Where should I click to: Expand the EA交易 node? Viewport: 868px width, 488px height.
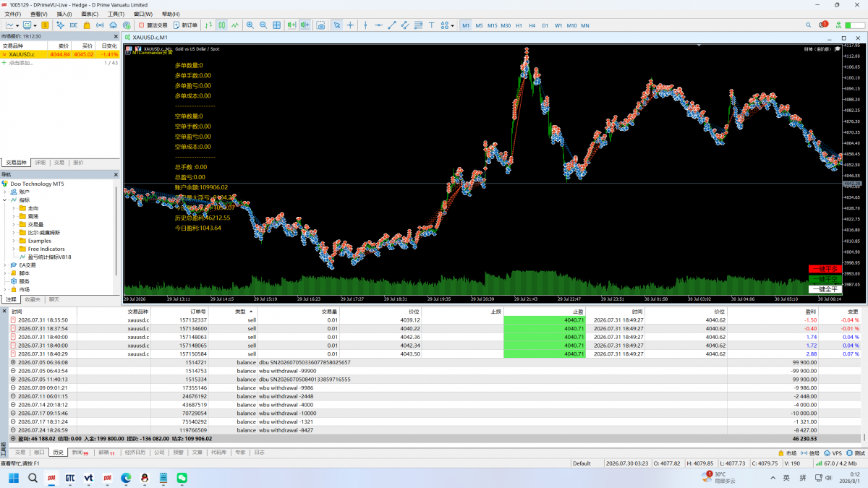(x=4, y=265)
